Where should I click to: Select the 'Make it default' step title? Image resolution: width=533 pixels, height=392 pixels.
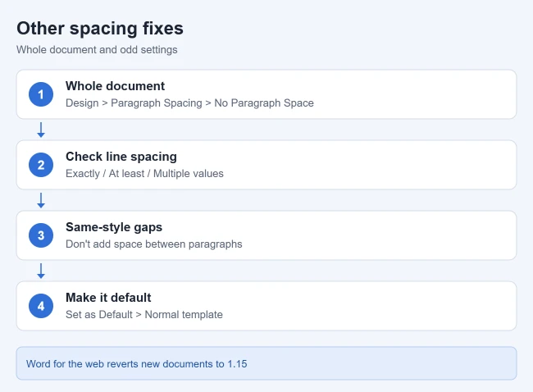pyautogui.click(x=108, y=298)
